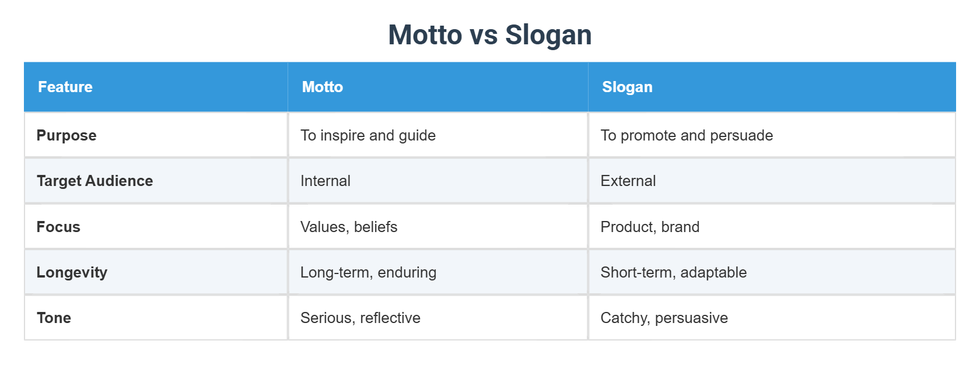This screenshot has width=980, height=365.
Task: Select "To inspire and guide" cell
Action: point(368,135)
